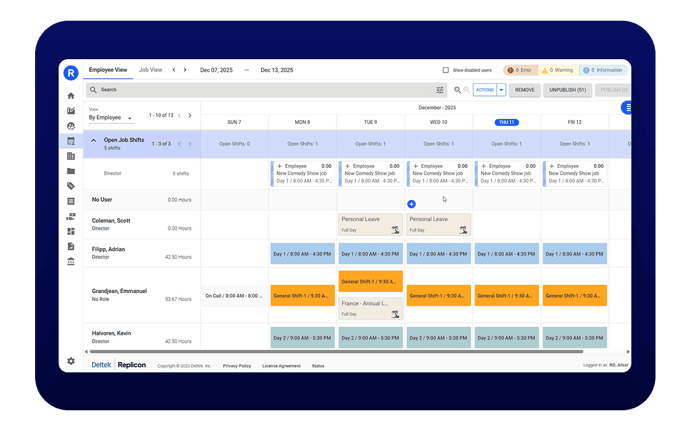The image size is (690, 431).
Task: Select the Coleman, Scott employee row
Action: tap(142, 225)
